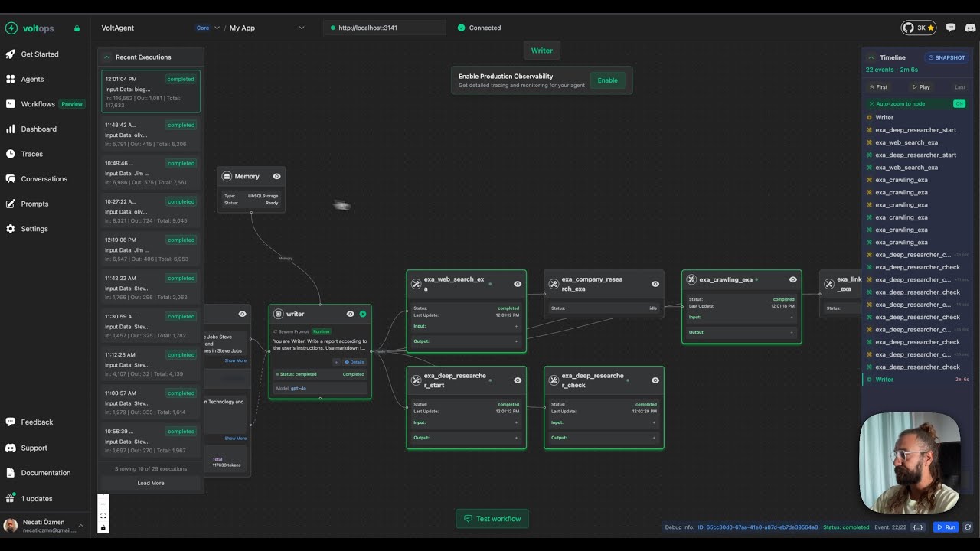Collapse the Recent Executions panel

click(107, 57)
